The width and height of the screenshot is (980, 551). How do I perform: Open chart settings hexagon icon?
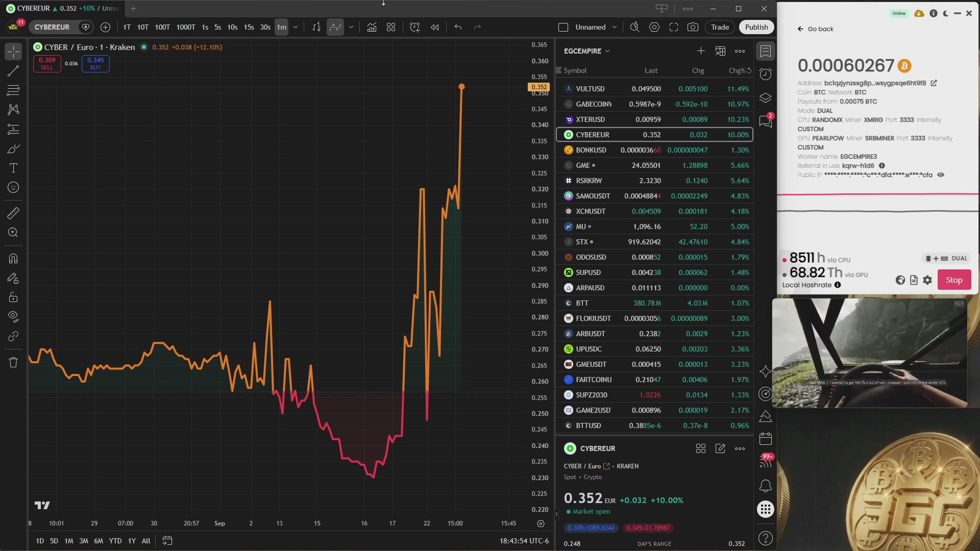(x=654, y=27)
